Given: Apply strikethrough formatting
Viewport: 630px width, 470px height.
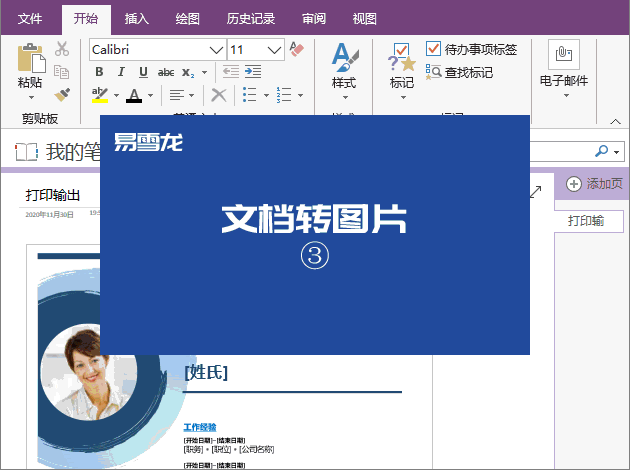Looking at the screenshot, I should click(166, 72).
